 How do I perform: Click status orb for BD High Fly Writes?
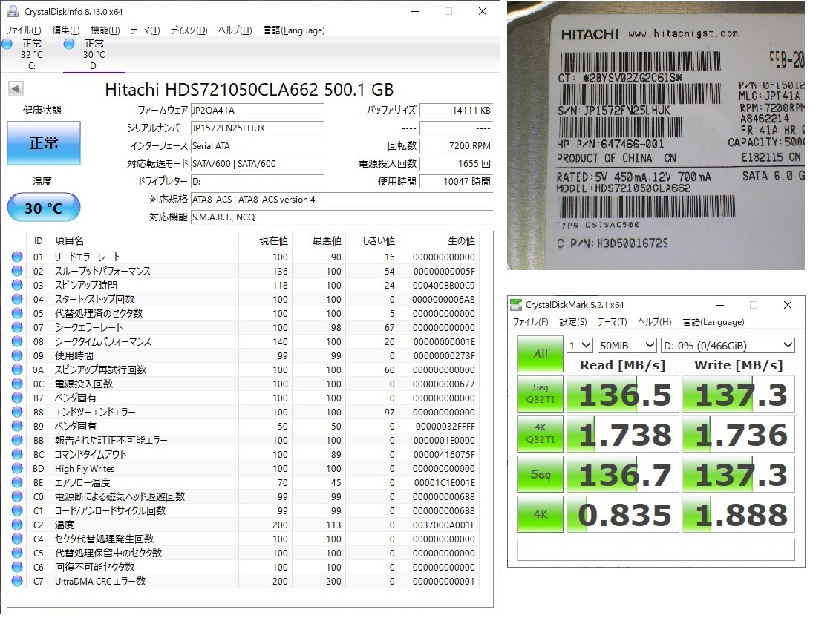pos(17,468)
